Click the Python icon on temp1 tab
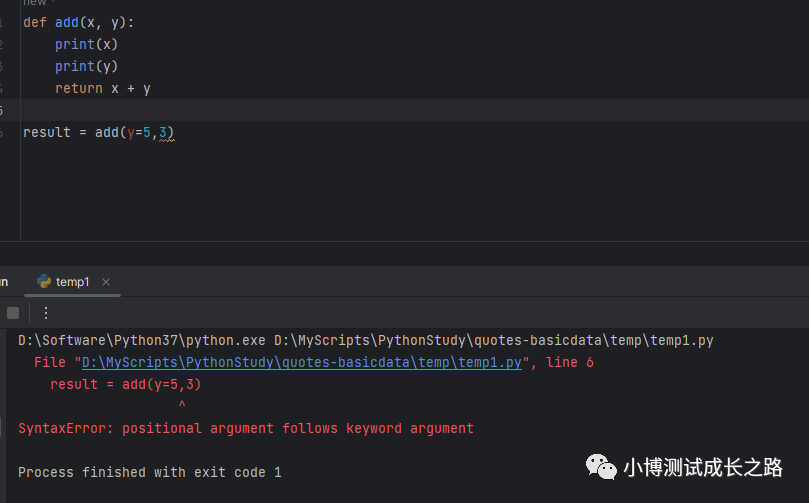 tap(44, 282)
